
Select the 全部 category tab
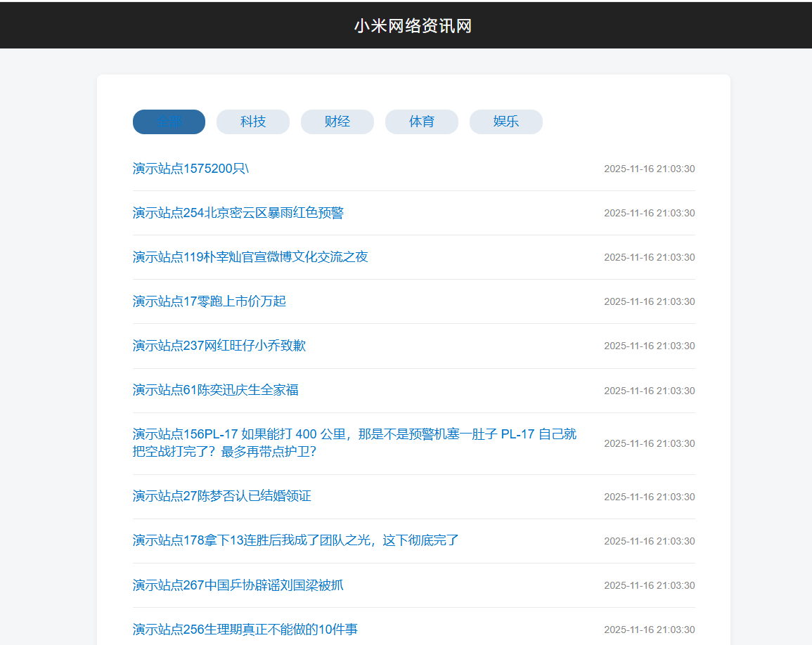point(169,122)
